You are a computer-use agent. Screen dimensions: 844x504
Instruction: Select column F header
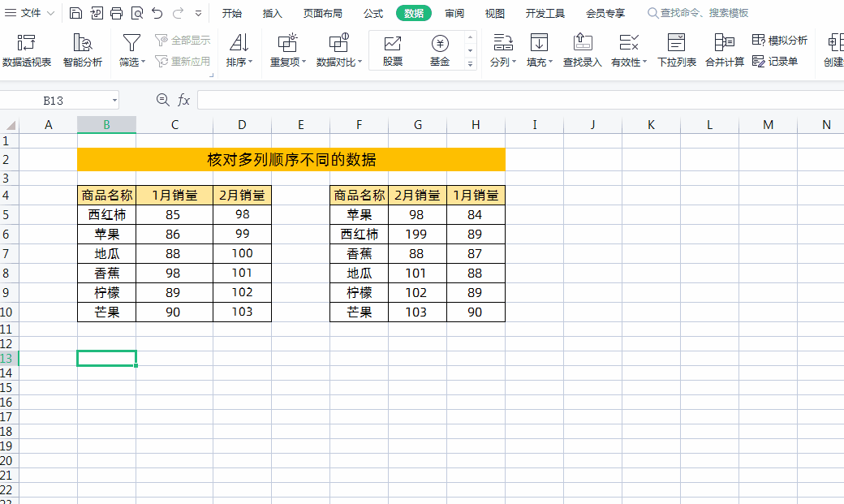tap(359, 125)
